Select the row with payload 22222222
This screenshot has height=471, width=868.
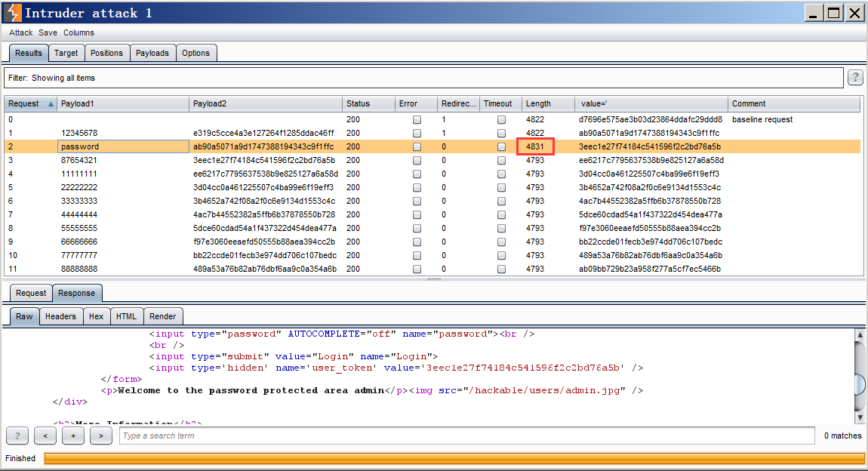pyautogui.click(x=433, y=188)
